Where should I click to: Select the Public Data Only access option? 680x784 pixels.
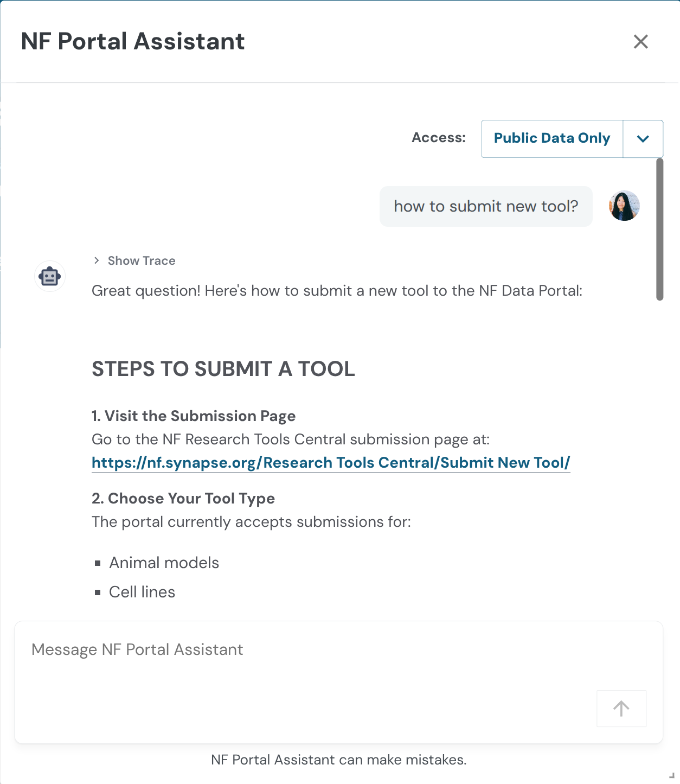(x=552, y=139)
